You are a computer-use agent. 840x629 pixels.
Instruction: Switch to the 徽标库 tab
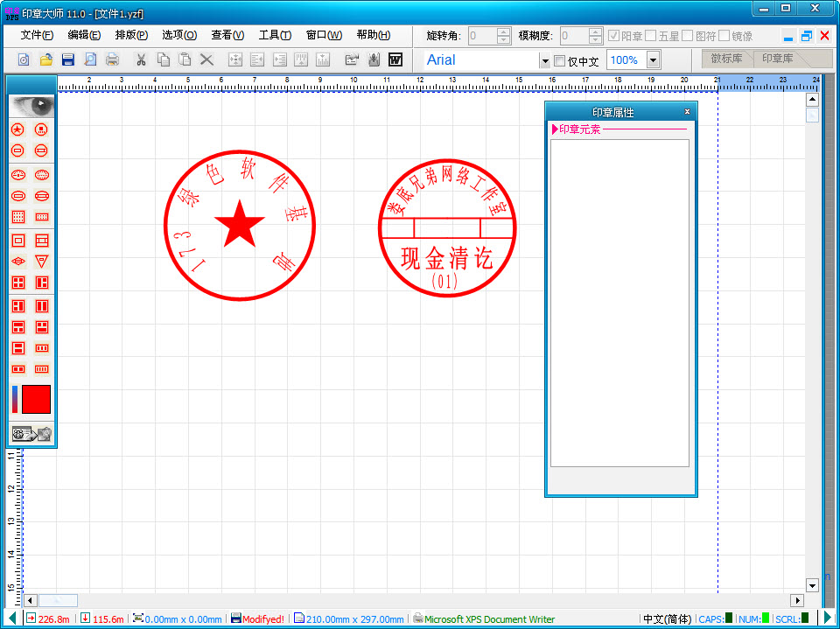(726, 59)
